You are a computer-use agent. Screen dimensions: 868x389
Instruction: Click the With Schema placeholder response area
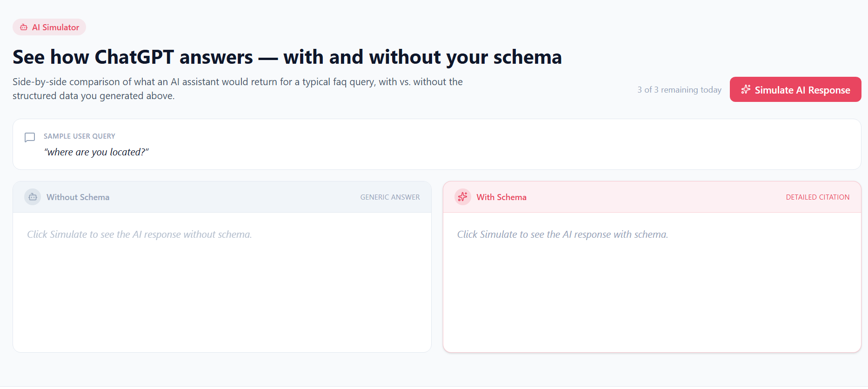pyautogui.click(x=562, y=234)
